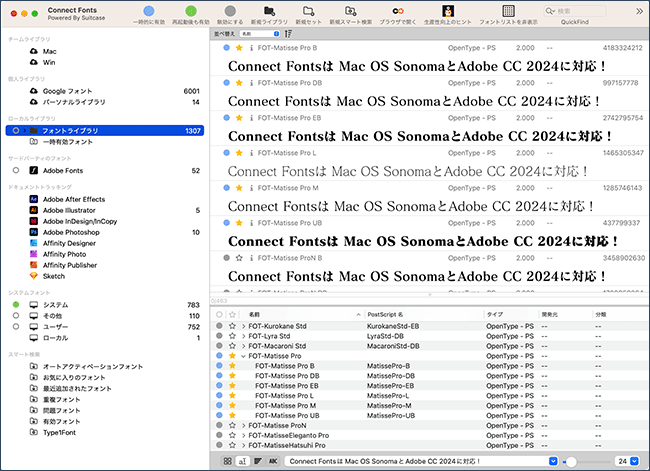
Task: Click the green permanent-activate toolbar circle
Action: coord(191,11)
